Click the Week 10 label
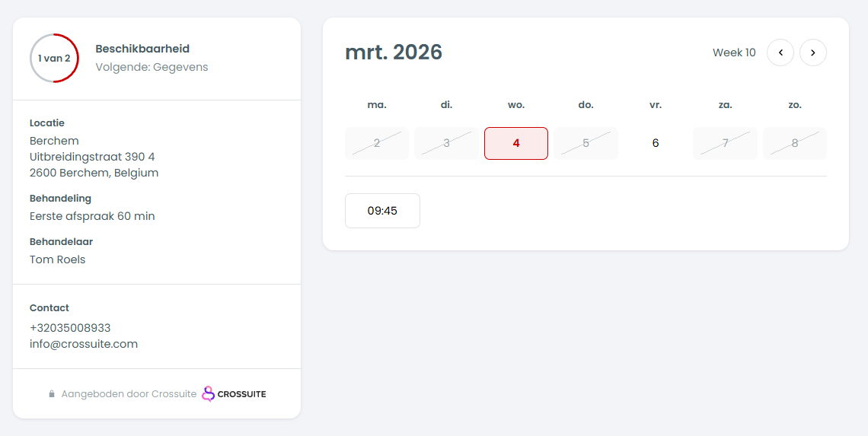Screen dimensions: 868x436 (x=734, y=53)
